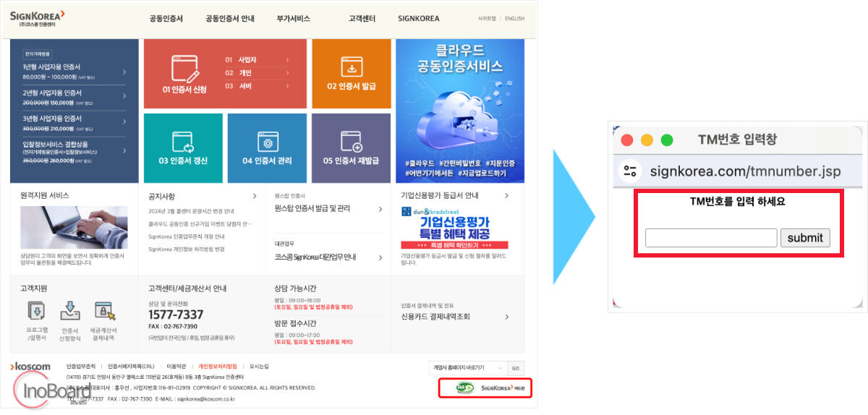
Task: Open the 부가서비스 menu
Action: [x=294, y=18]
